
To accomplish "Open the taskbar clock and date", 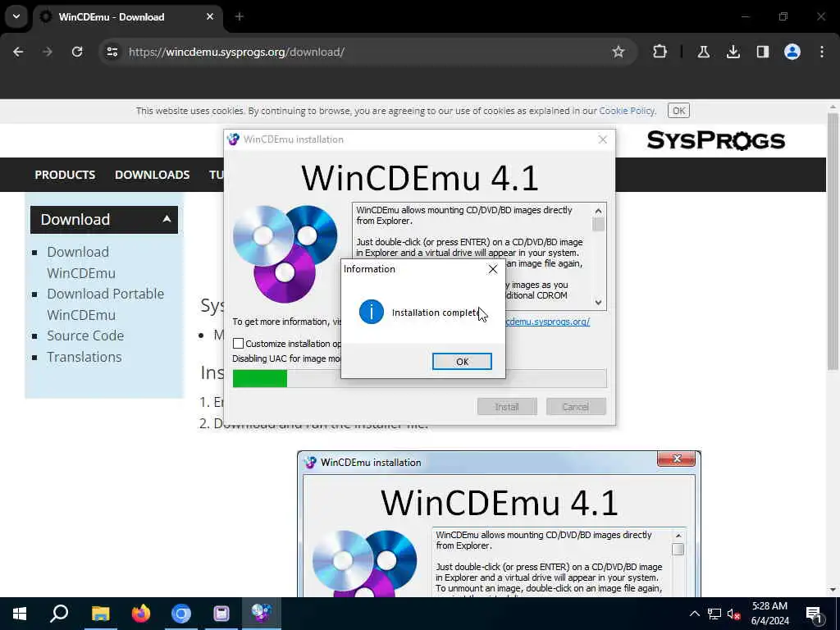I will tap(769, 614).
